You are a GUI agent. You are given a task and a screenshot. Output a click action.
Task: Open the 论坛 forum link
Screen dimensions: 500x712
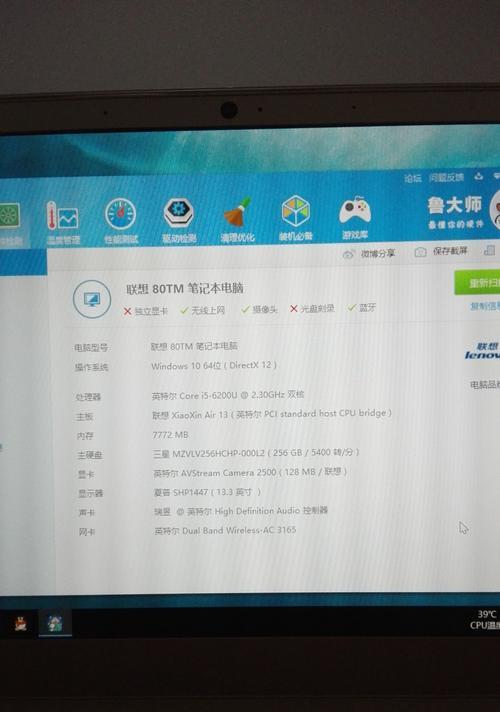tap(413, 178)
